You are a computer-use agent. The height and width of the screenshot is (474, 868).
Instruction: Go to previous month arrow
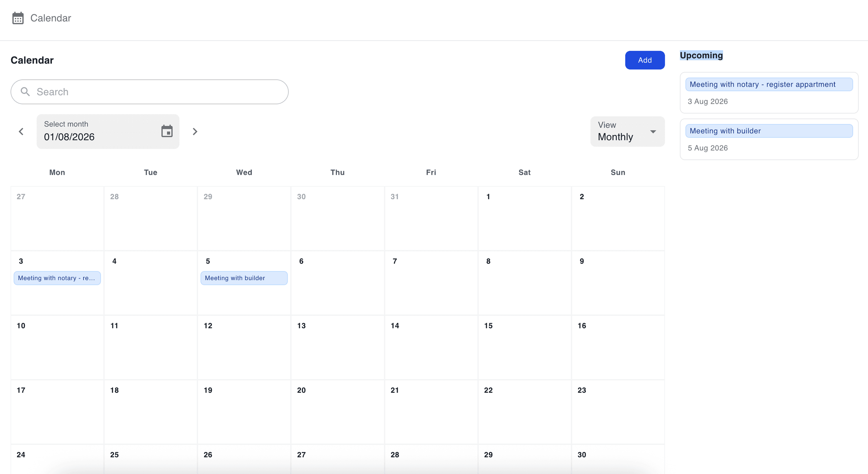click(21, 131)
